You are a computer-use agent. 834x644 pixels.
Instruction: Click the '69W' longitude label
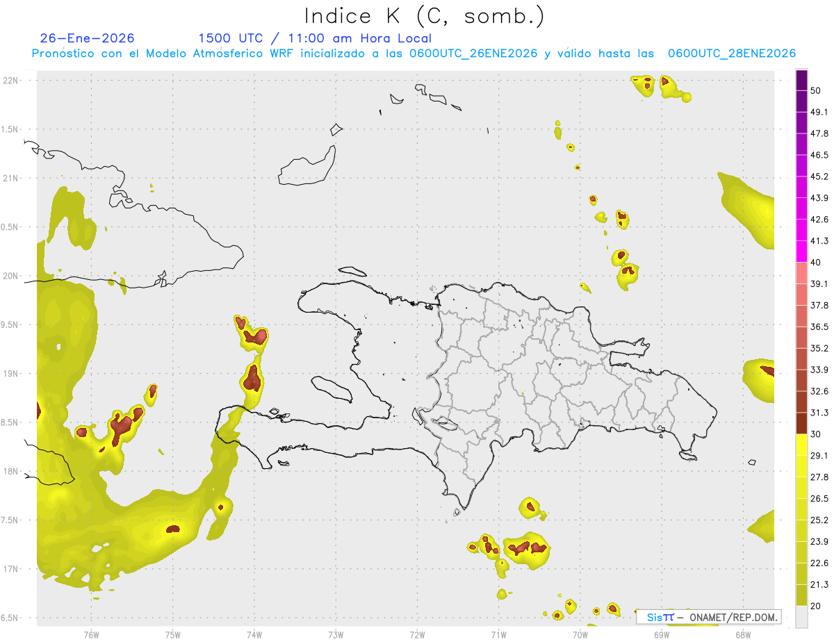(661, 634)
